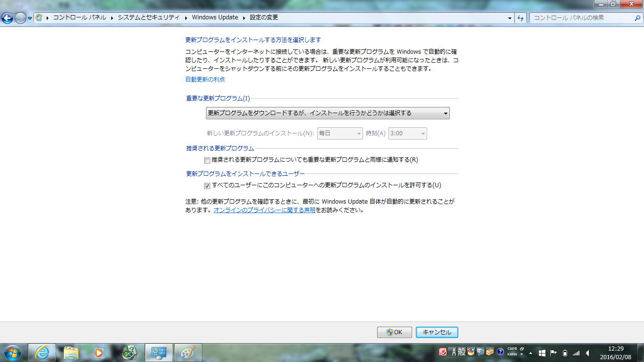This screenshot has width=644, height=362.
Task: Toggle CAPS lock indicator in language bar
Action: coord(512,349)
